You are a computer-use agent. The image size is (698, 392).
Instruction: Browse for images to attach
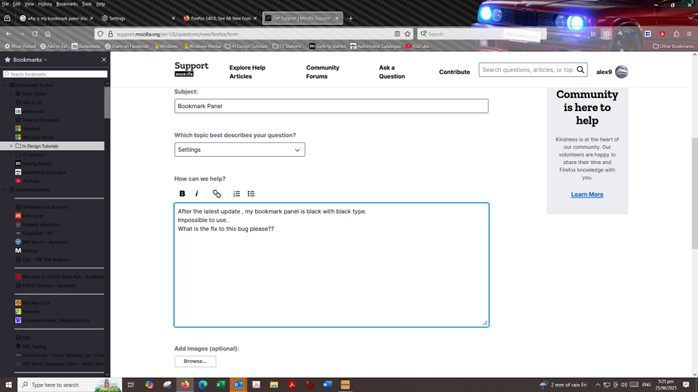pos(195,361)
